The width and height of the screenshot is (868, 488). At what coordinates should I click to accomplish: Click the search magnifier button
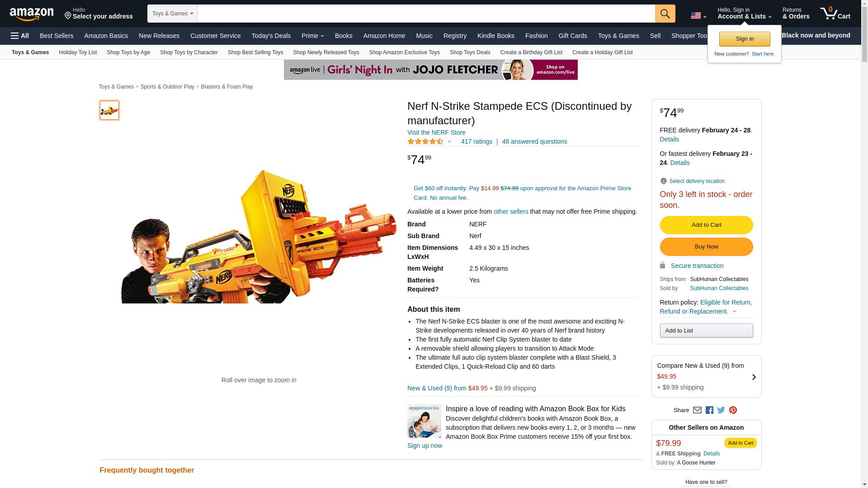(x=665, y=14)
